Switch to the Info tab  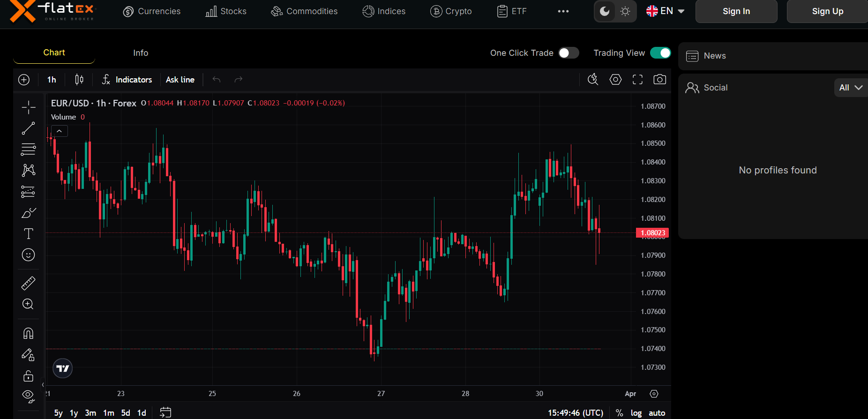click(x=141, y=53)
